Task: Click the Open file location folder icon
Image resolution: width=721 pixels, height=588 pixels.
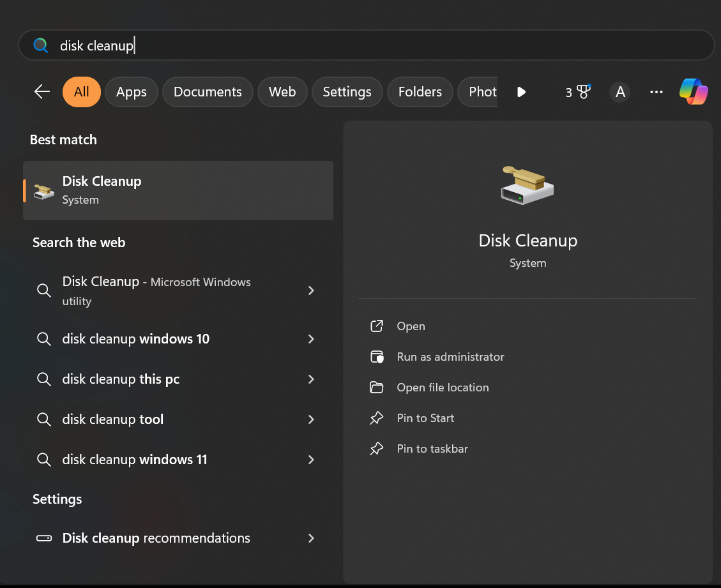Action: pyautogui.click(x=377, y=387)
